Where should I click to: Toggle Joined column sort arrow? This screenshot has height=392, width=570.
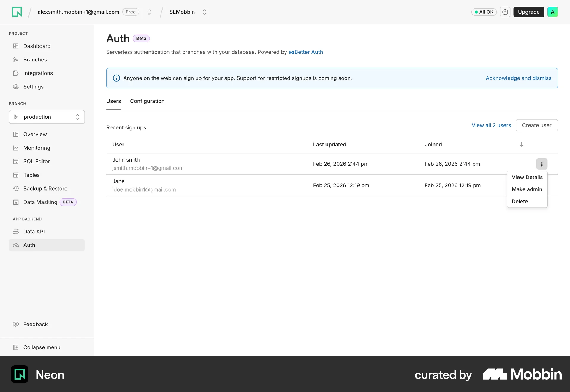[x=521, y=145]
